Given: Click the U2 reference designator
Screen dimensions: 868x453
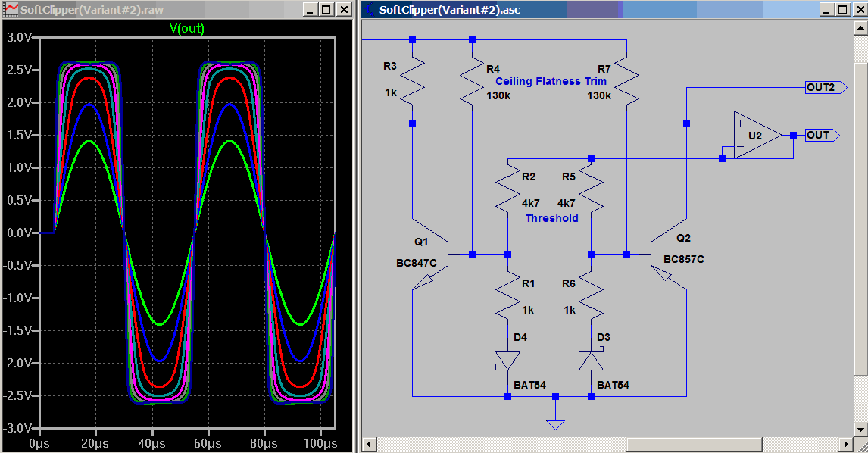Looking at the screenshot, I should tap(755, 136).
